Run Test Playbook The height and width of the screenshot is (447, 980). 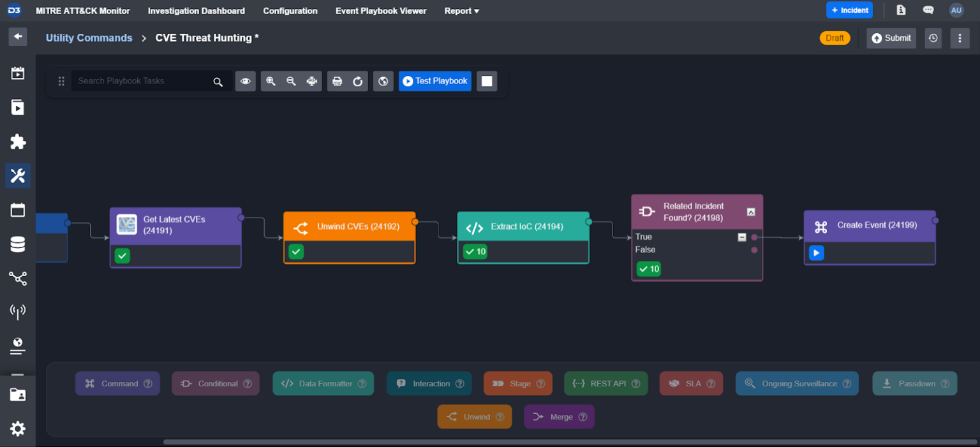pos(435,81)
